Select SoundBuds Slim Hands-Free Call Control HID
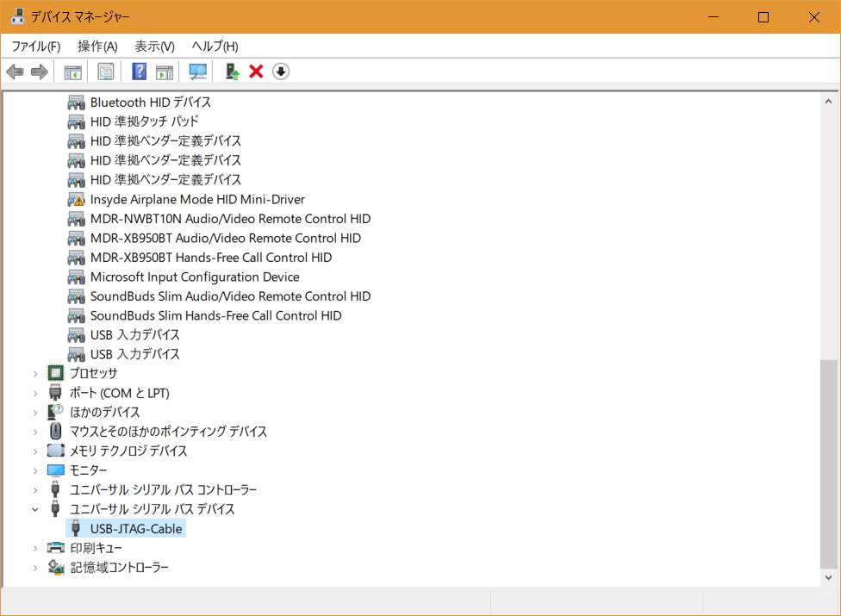 pyautogui.click(x=215, y=316)
